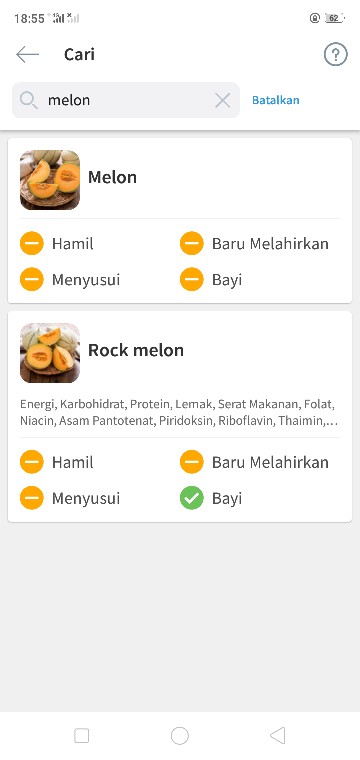Tap the orange Hamil icon under Melon
This screenshot has height=760, width=360.
coord(32,243)
